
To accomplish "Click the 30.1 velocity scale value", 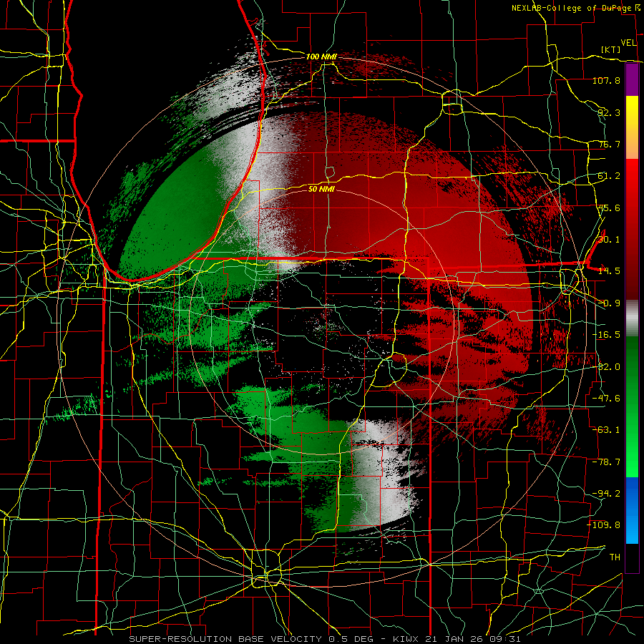I will (609, 240).
